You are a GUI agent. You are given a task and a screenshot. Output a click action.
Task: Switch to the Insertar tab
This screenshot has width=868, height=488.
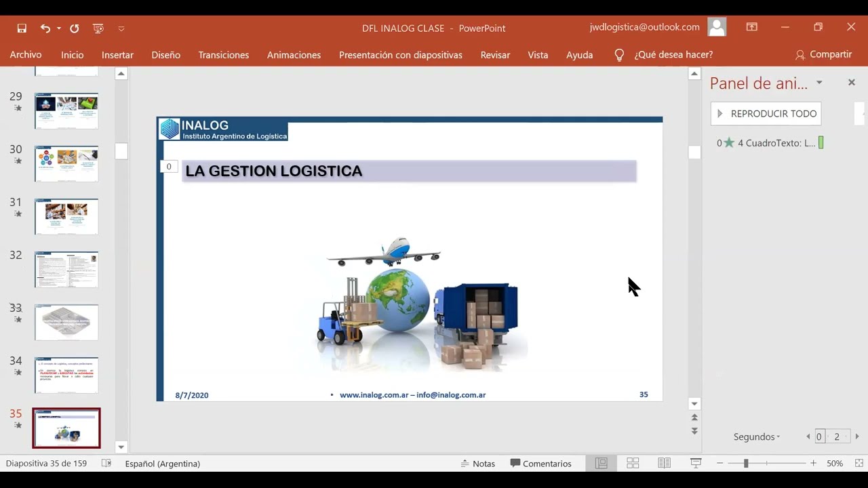pyautogui.click(x=117, y=55)
